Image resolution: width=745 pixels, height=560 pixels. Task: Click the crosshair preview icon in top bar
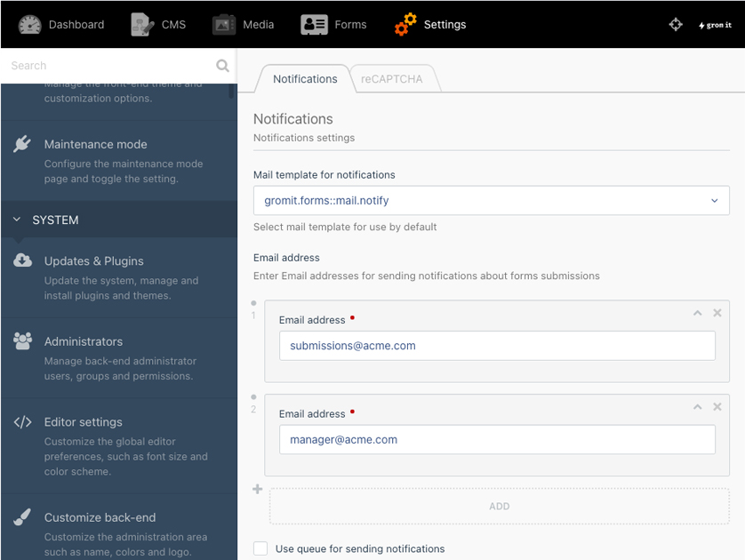tap(676, 24)
